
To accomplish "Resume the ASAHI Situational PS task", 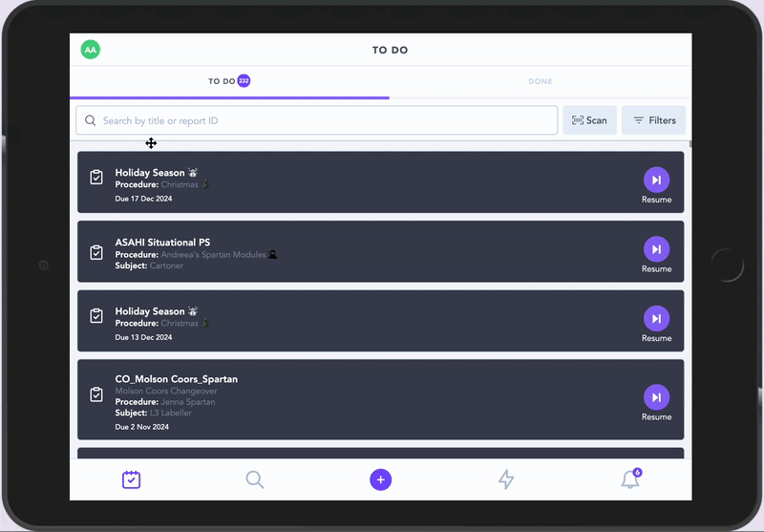I will [656, 250].
